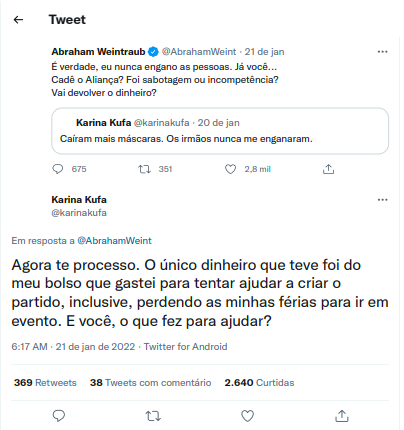This screenshot has height=430, width=404.
Task: Retweet Karina Kufa's main tweet
Action: pyautogui.click(x=153, y=416)
